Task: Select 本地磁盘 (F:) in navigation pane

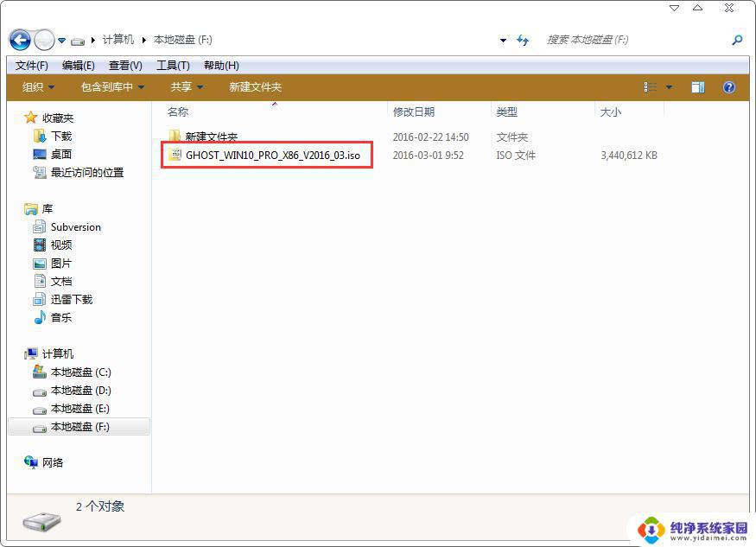Action: click(79, 427)
